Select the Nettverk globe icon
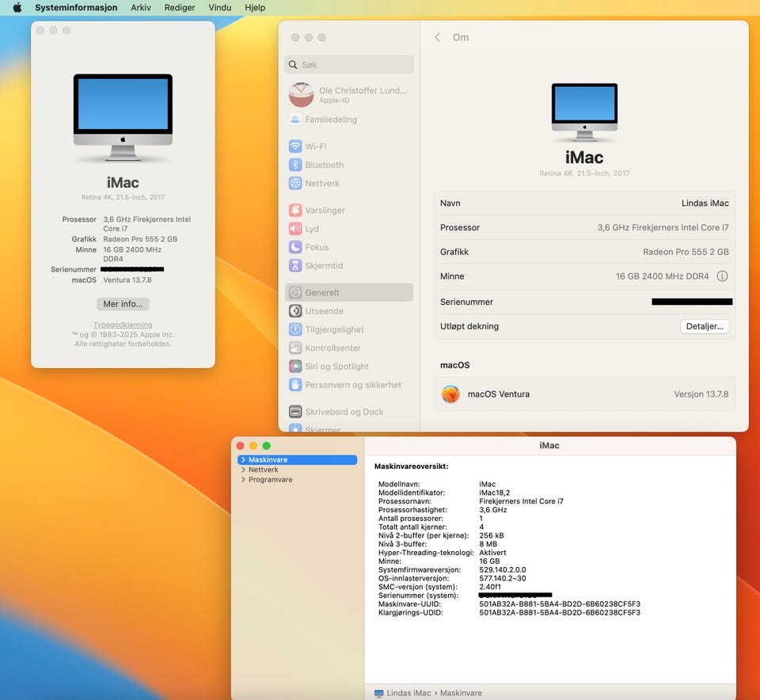This screenshot has height=700, width=760. pos(295,183)
